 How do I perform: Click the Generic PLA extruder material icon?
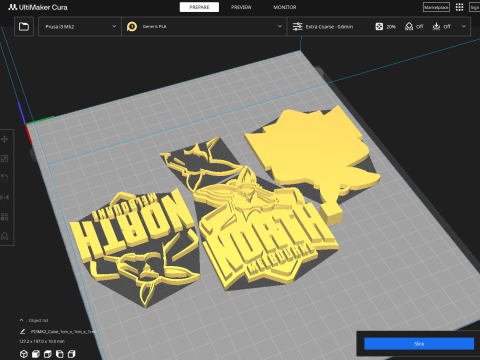pos(132,26)
